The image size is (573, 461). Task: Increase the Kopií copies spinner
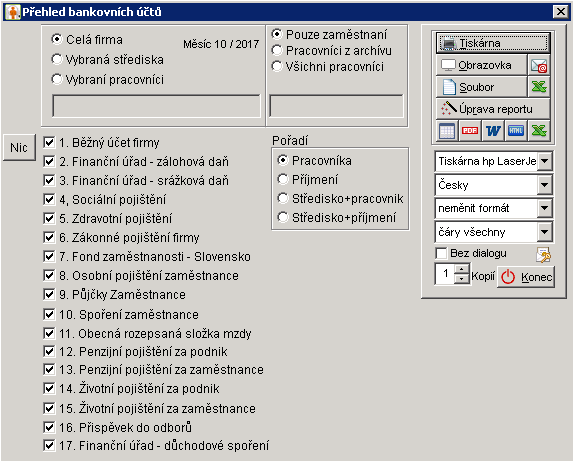[x=462, y=269]
